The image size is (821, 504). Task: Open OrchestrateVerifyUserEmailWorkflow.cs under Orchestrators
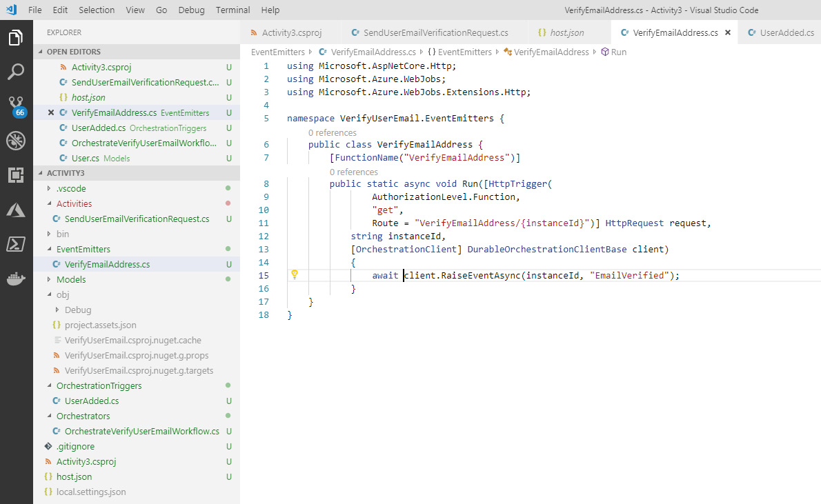[137, 431]
